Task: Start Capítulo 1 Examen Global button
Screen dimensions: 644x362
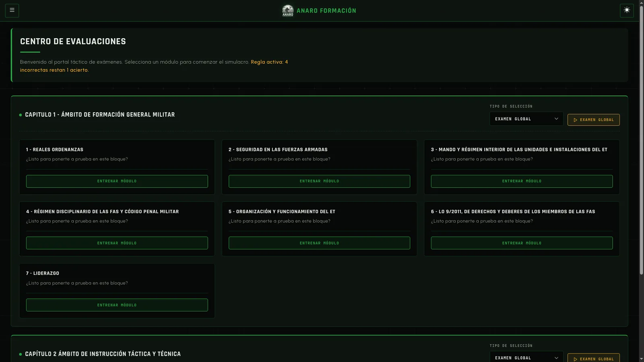Action: [x=593, y=120]
